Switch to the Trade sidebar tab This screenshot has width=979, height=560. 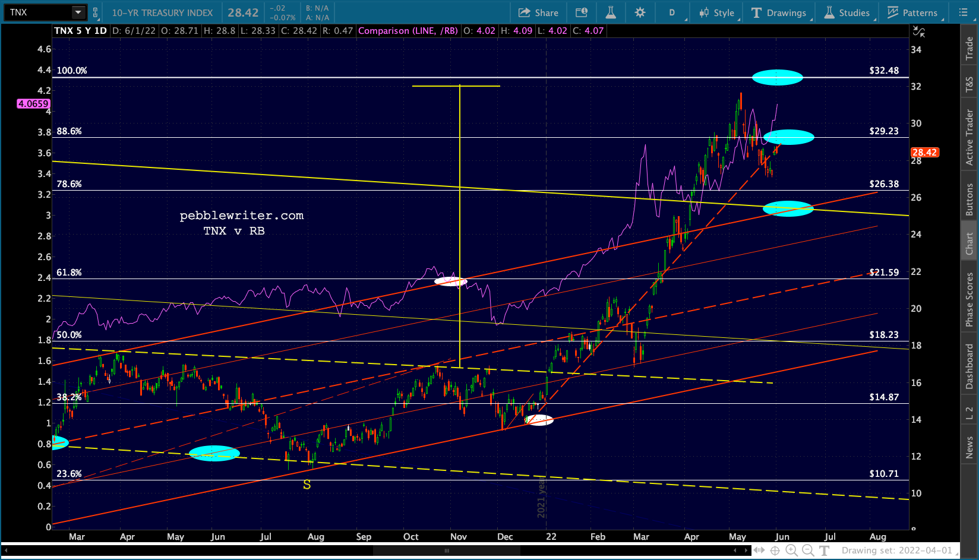[x=969, y=48]
